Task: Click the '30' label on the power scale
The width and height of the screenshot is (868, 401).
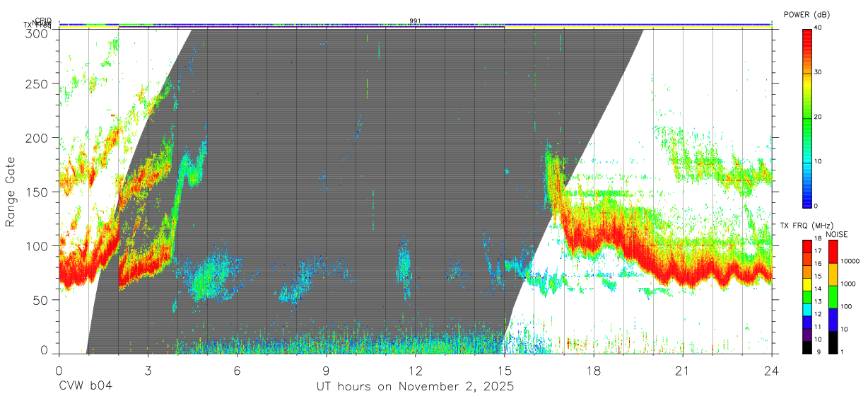Action: (819, 73)
